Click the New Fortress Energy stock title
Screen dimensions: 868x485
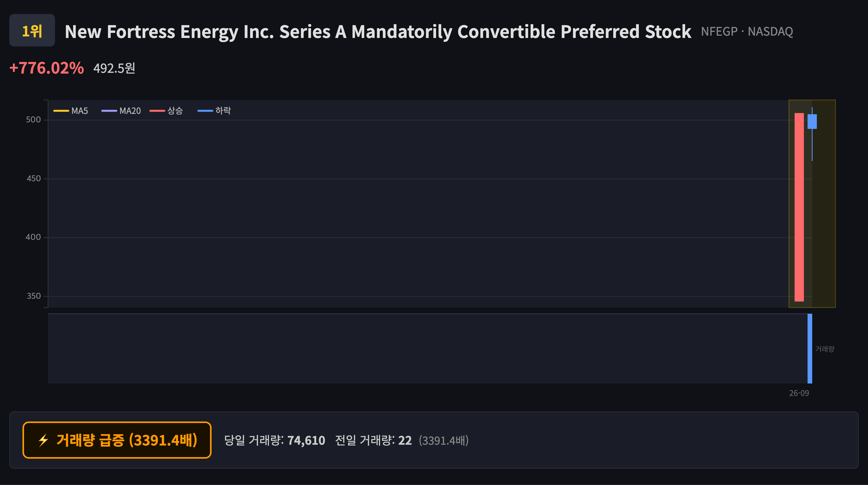[x=378, y=32]
